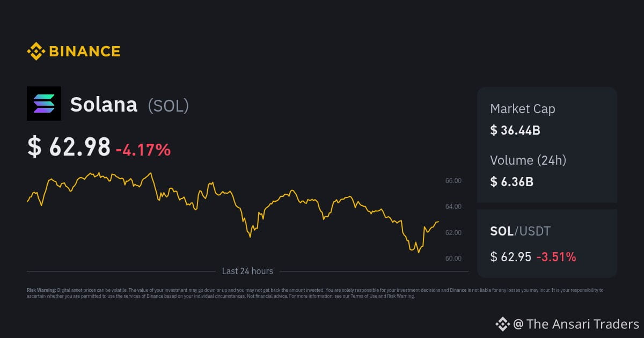Click the Binance diamond logo icon
The height and width of the screenshot is (338, 644).
[36, 52]
